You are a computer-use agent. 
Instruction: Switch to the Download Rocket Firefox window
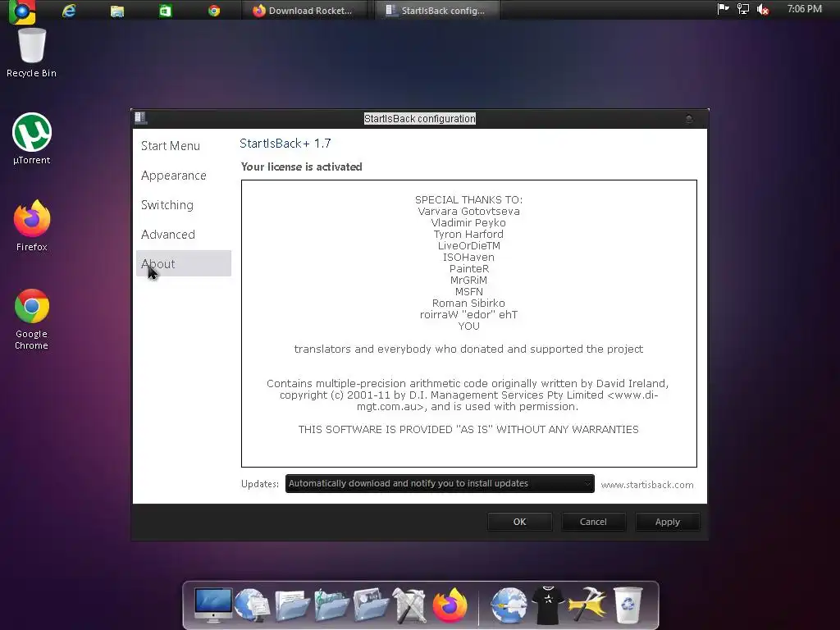pos(304,11)
